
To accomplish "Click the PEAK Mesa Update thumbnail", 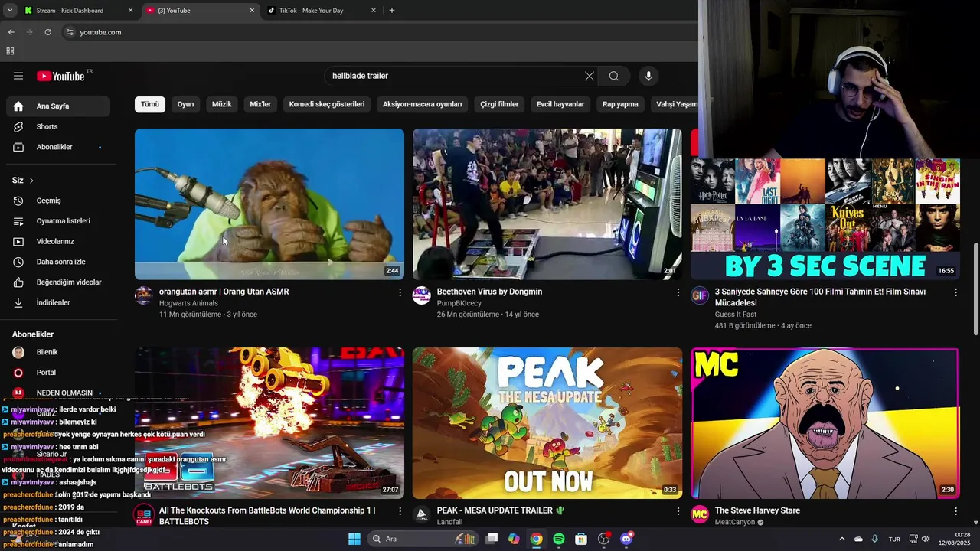I will tap(547, 423).
